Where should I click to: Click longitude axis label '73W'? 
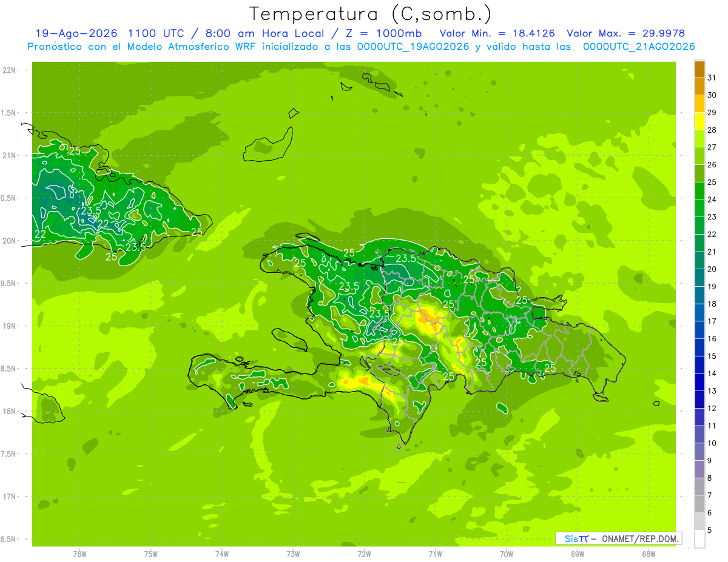coord(293,554)
